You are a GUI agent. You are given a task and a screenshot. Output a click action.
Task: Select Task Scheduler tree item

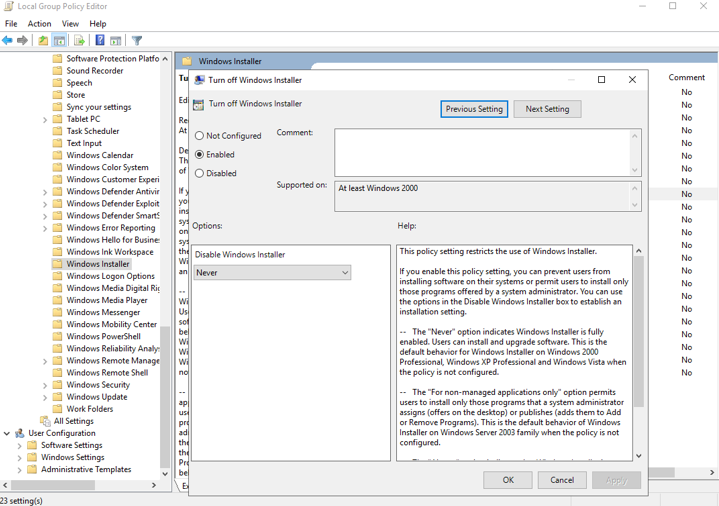coord(93,131)
